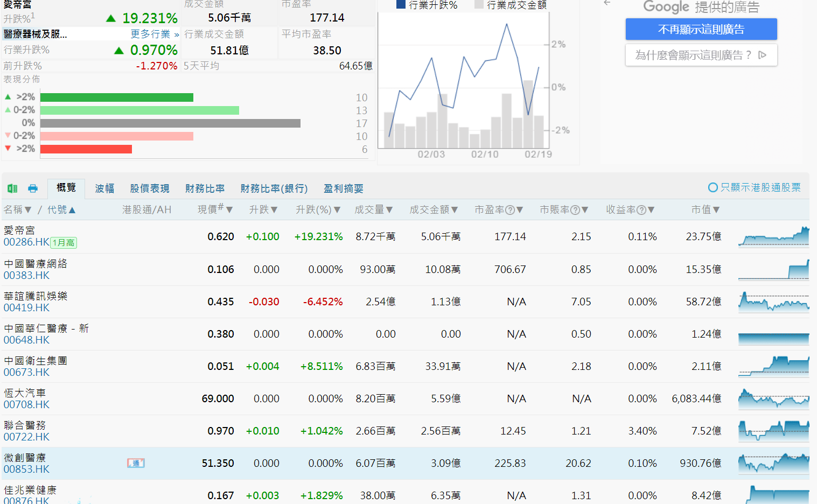Click stock name 愛帝宮 in table
Viewport: 817px width, 504px height.
click(19, 230)
